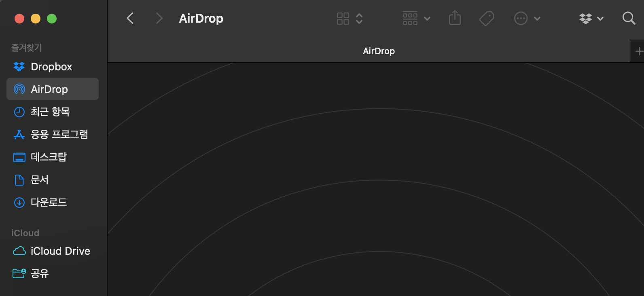Open the Dropbox toolbar menu
This screenshot has height=296, width=644.
[x=585, y=19]
